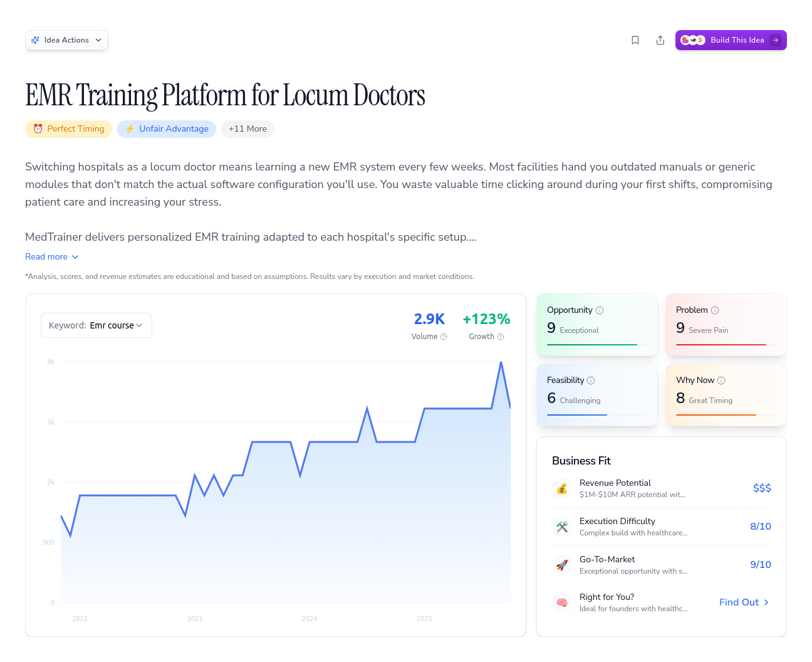Click the info icon beside Problem
The image size is (812, 662).
click(715, 310)
